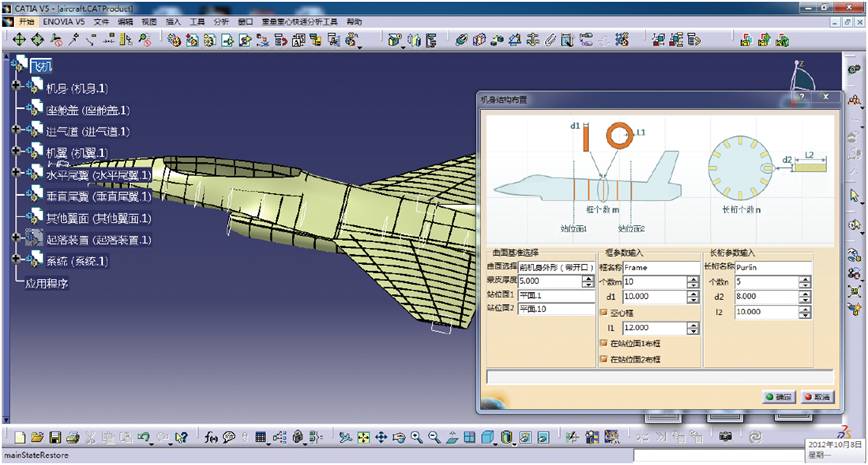Click the Hide/Show icon
This screenshot has width=868, height=465.
coord(525,437)
